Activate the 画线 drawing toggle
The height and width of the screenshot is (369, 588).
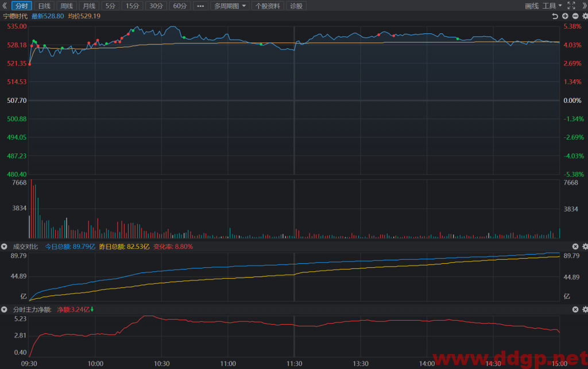(532, 6)
